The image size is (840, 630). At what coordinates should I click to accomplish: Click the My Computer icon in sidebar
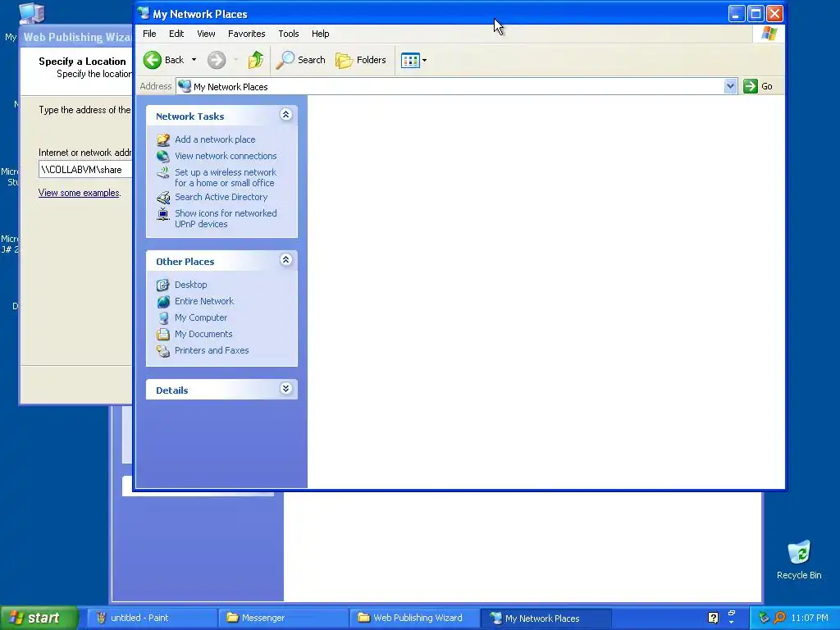(163, 317)
